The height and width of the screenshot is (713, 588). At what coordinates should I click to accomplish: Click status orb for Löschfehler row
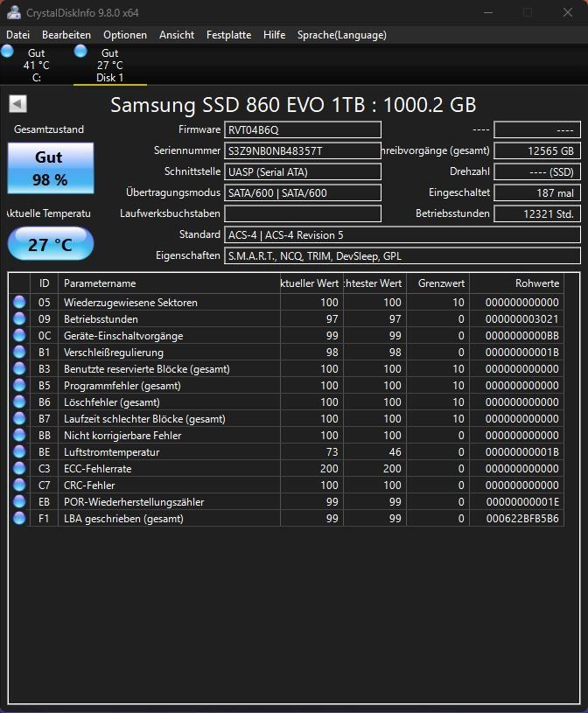pyautogui.click(x=19, y=402)
